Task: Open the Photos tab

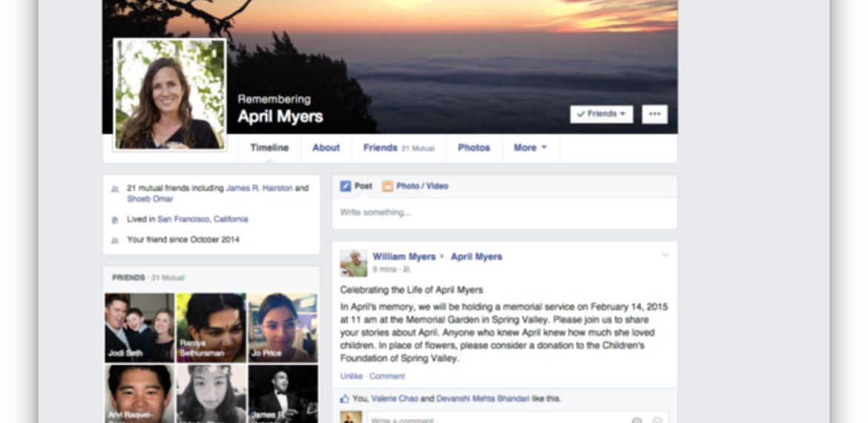Action: pos(473,148)
